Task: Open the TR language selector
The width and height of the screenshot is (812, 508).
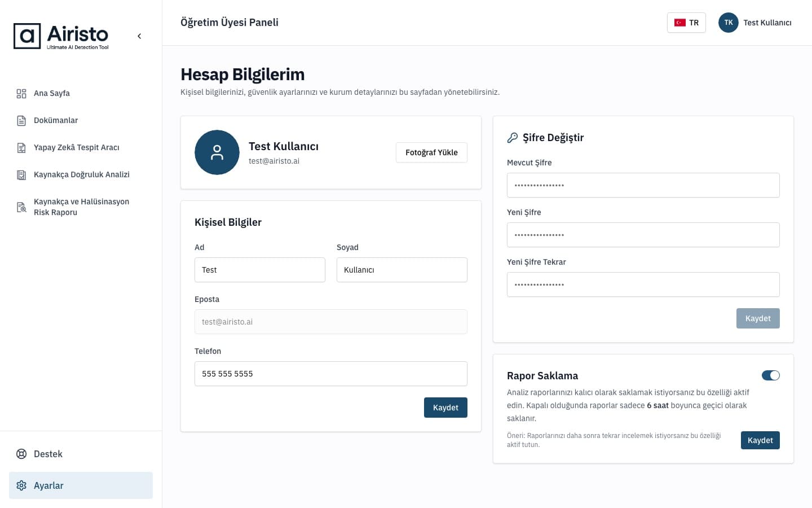Action: coord(686,23)
